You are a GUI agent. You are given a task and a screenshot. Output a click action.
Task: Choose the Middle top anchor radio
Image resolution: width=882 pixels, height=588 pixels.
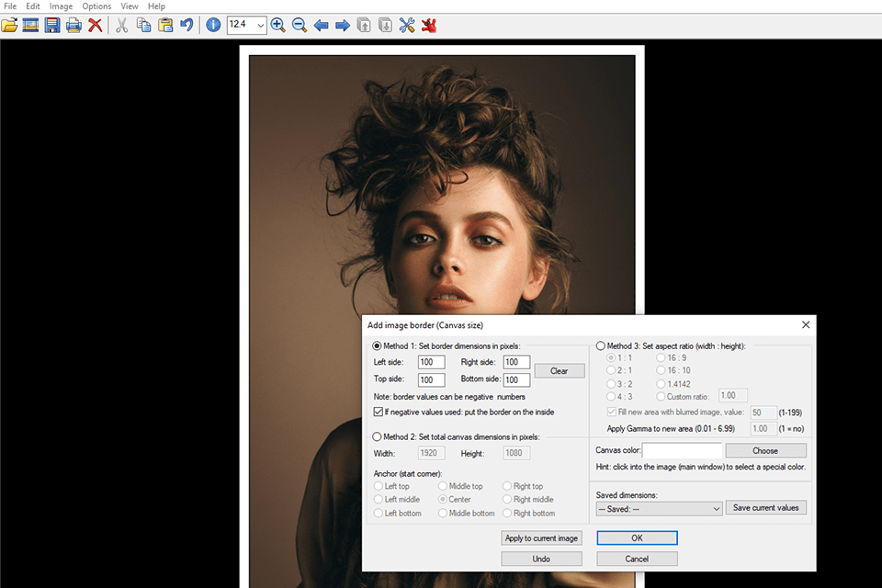(x=443, y=486)
